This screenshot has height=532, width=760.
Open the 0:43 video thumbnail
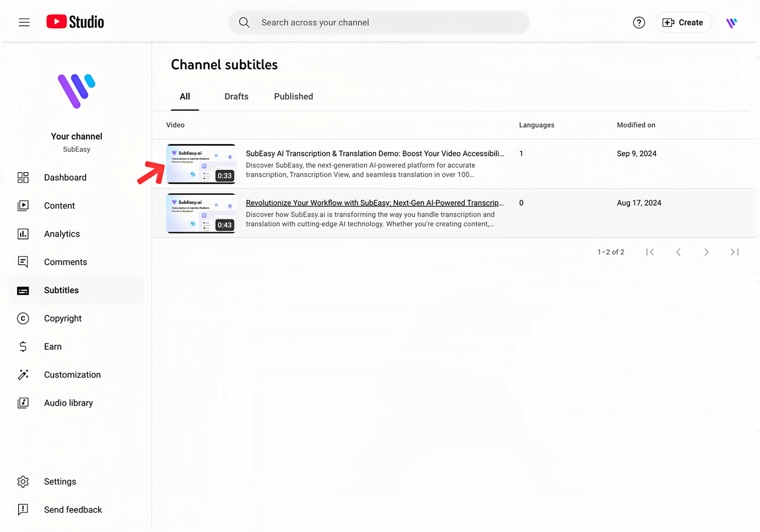(x=201, y=213)
